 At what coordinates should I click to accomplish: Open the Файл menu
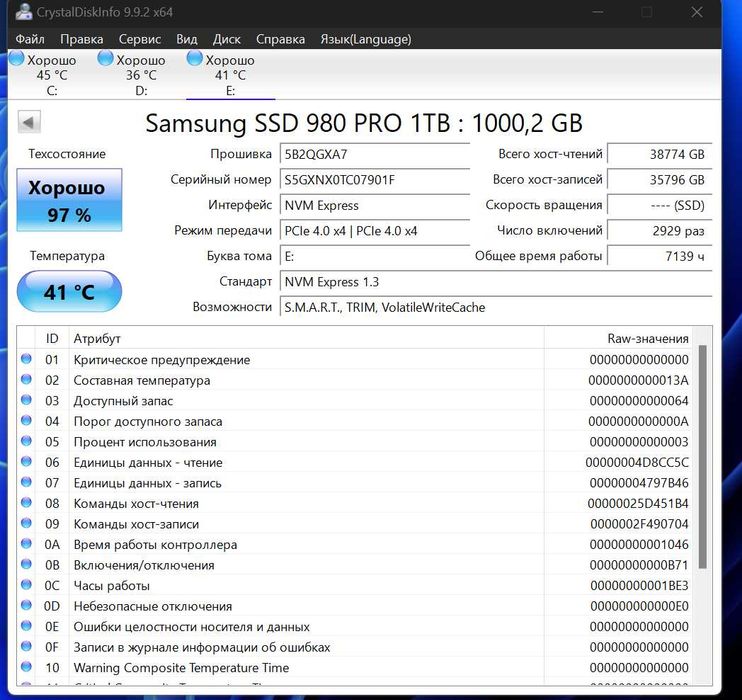click(x=30, y=39)
